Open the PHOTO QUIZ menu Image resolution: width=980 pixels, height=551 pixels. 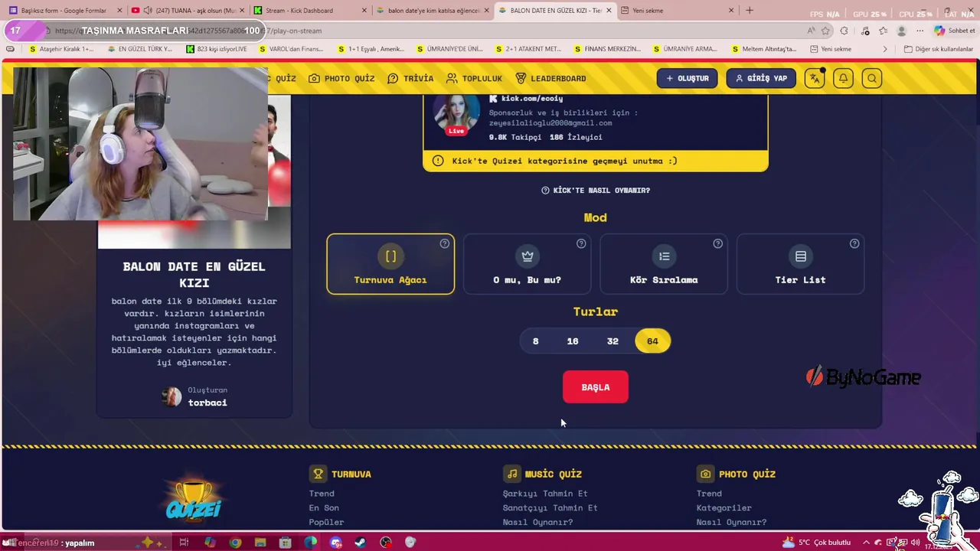pyautogui.click(x=341, y=78)
